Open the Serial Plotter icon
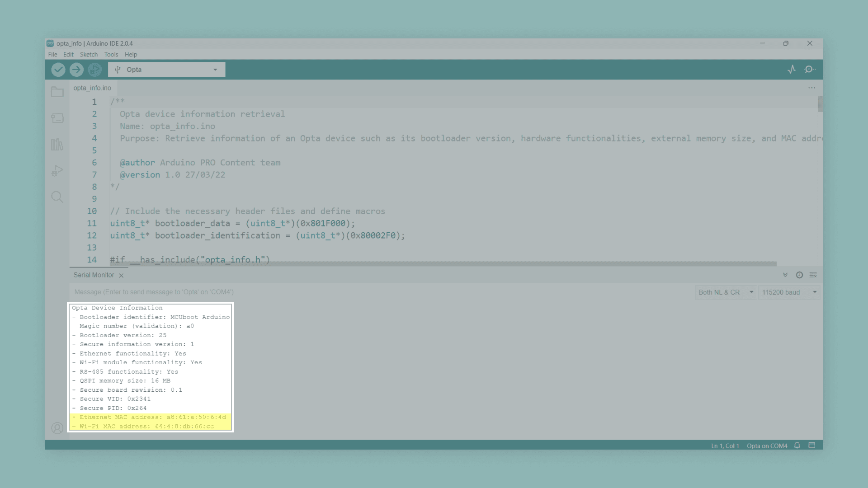 click(x=792, y=70)
